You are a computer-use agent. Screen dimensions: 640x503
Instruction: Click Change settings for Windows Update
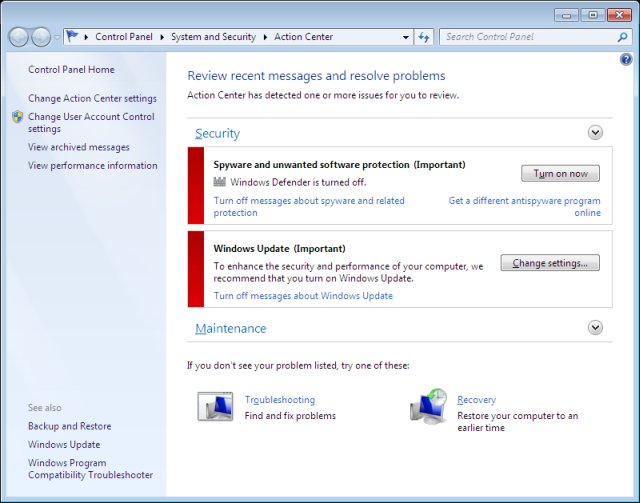(550, 263)
